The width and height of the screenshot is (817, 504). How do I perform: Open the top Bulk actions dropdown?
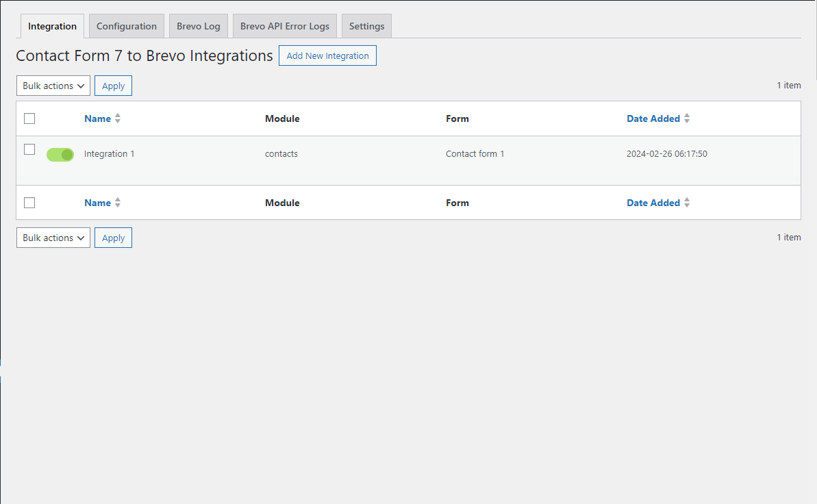[x=53, y=86]
